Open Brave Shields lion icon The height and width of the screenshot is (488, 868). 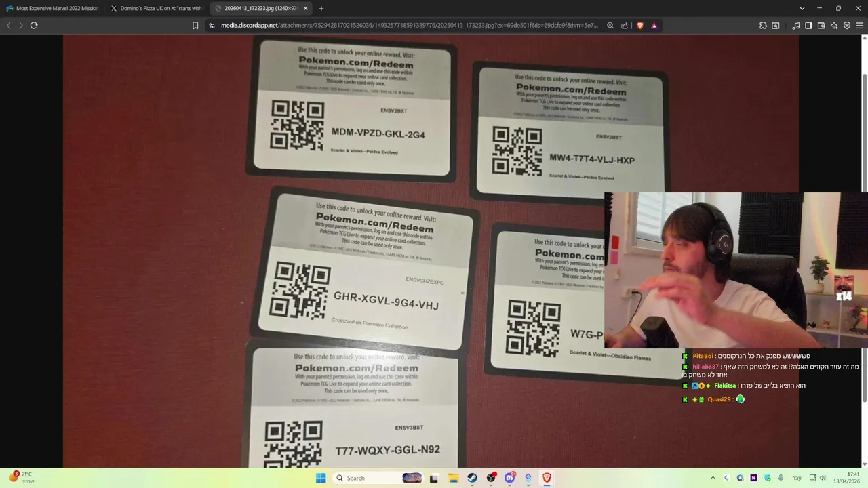(x=639, y=25)
